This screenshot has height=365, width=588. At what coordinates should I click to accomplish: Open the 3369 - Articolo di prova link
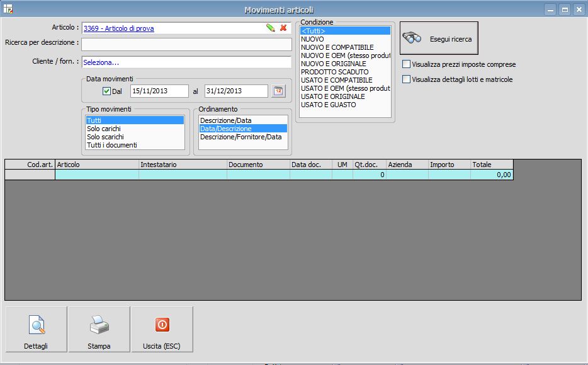point(118,28)
